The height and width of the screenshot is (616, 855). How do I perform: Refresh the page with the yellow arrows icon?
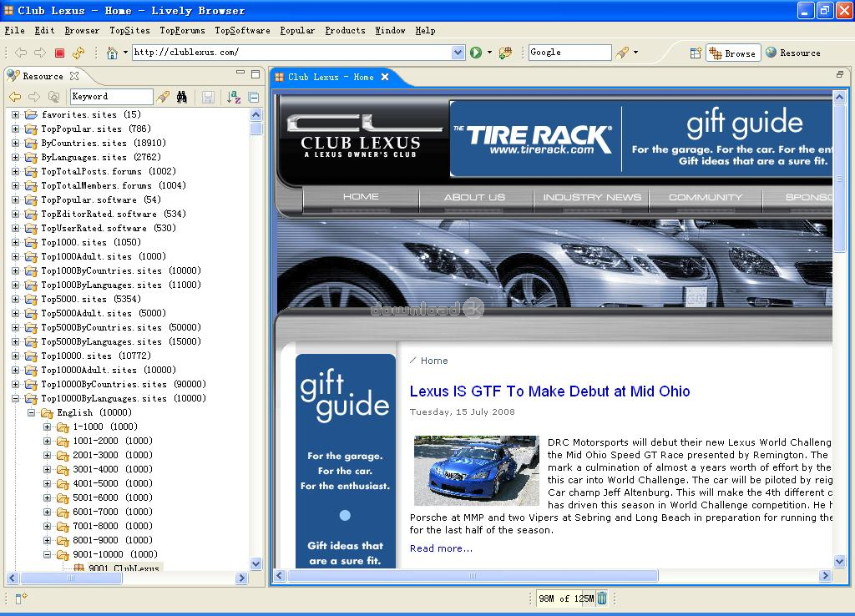pyautogui.click(x=78, y=53)
